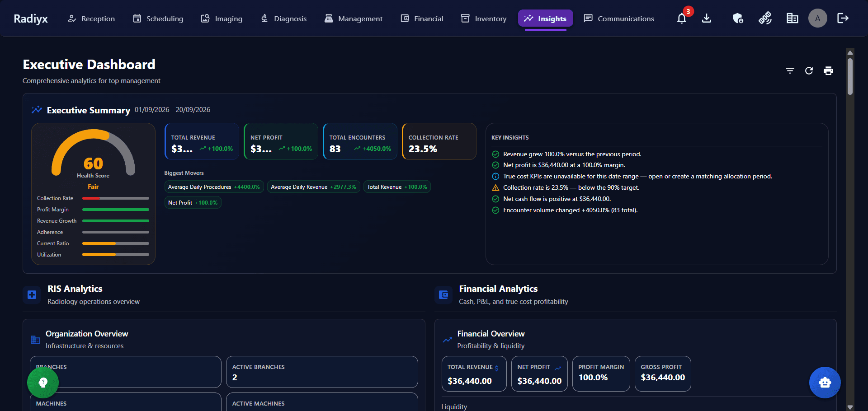Screen dimensions: 868x411
Task: Open the Diagnosis menu
Action: click(x=284, y=19)
